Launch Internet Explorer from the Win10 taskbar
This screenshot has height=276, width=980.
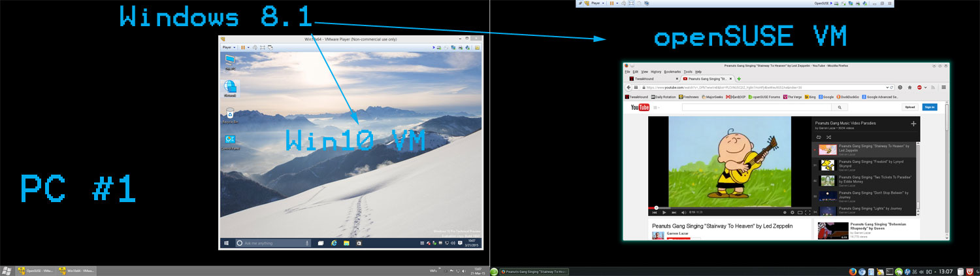pos(334,243)
